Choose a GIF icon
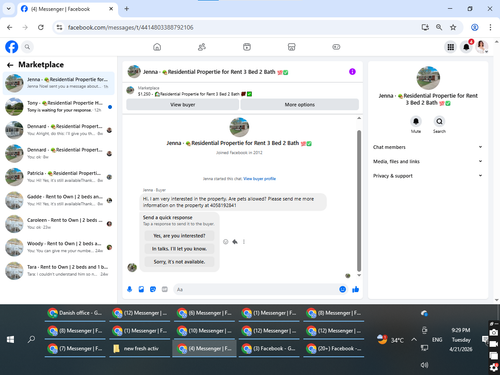Viewport: 500px width, 375px height. 165,289
